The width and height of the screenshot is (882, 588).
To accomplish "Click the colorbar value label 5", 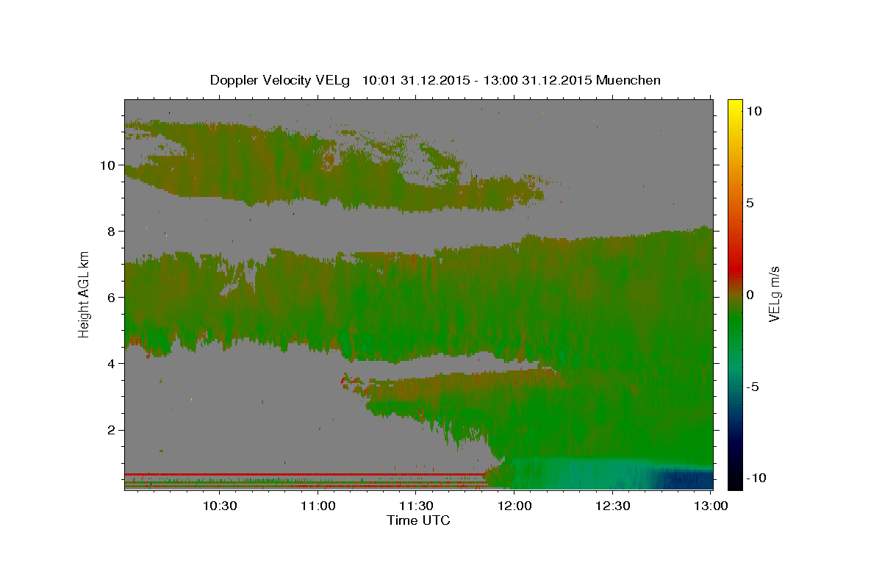I will tap(750, 203).
